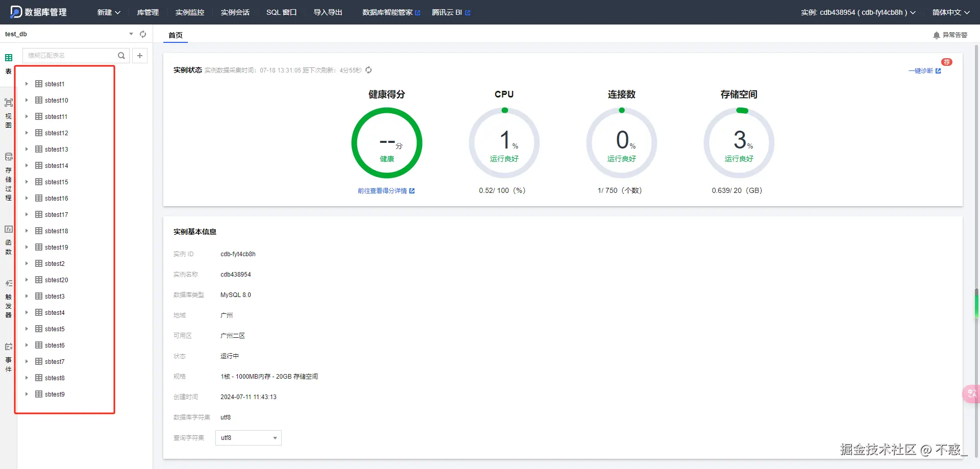Click the table name filter input

(x=70, y=56)
